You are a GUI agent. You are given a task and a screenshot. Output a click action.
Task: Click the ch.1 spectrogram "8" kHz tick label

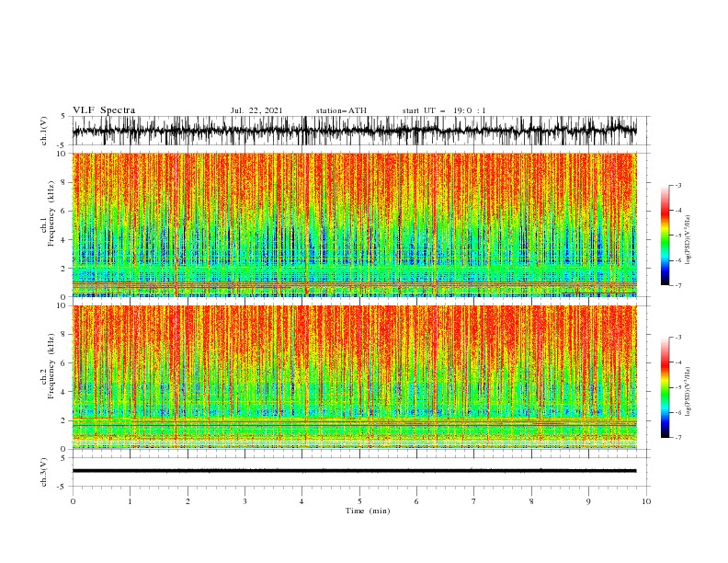point(64,182)
